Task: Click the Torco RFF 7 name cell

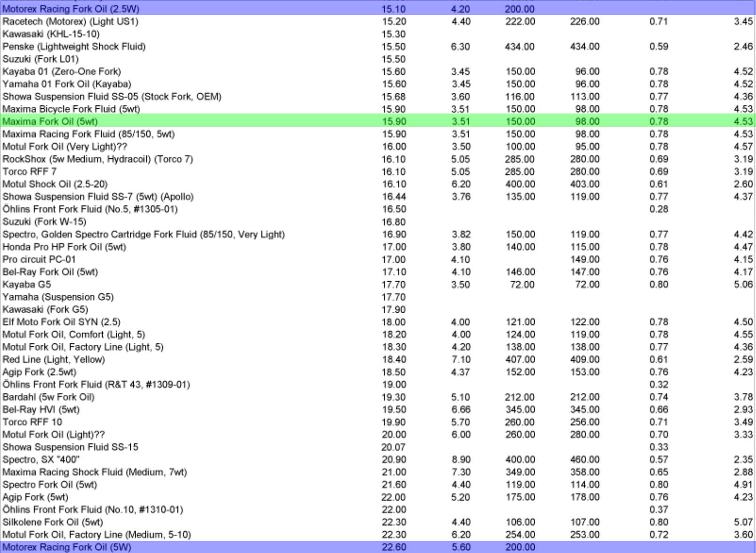Action: click(29, 171)
